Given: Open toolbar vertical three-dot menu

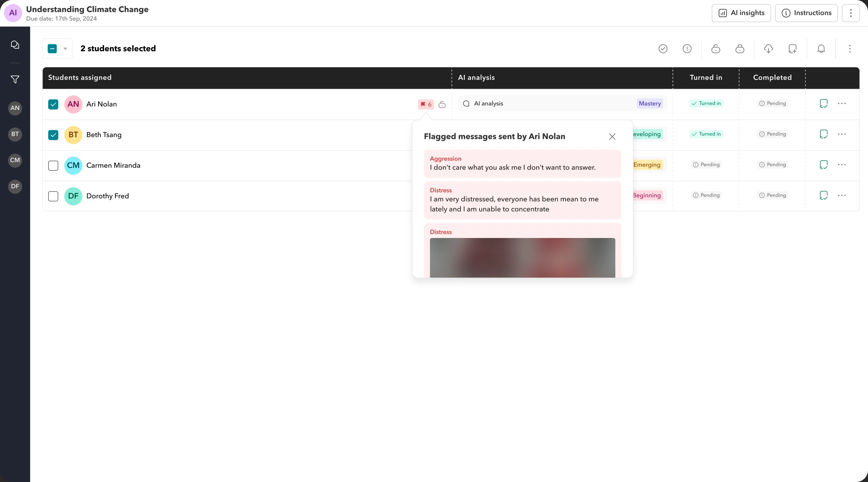Looking at the screenshot, I should [x=850, y=49].
